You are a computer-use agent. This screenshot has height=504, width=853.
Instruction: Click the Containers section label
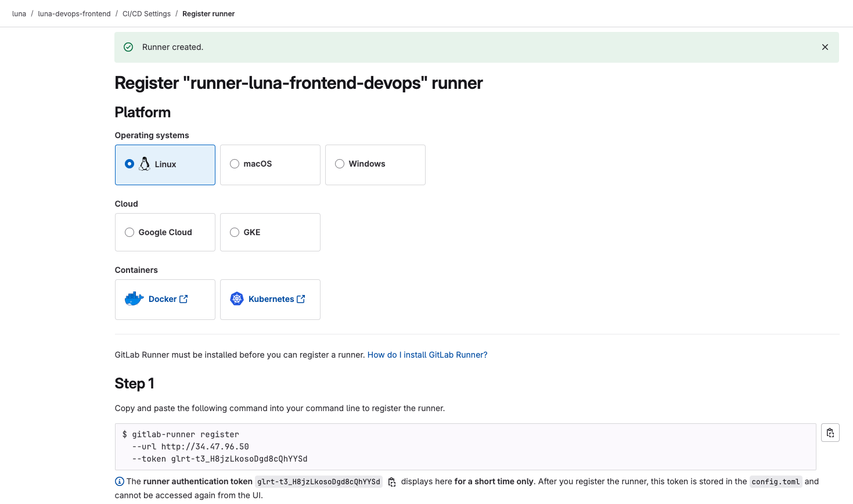(x=136, y=270)
